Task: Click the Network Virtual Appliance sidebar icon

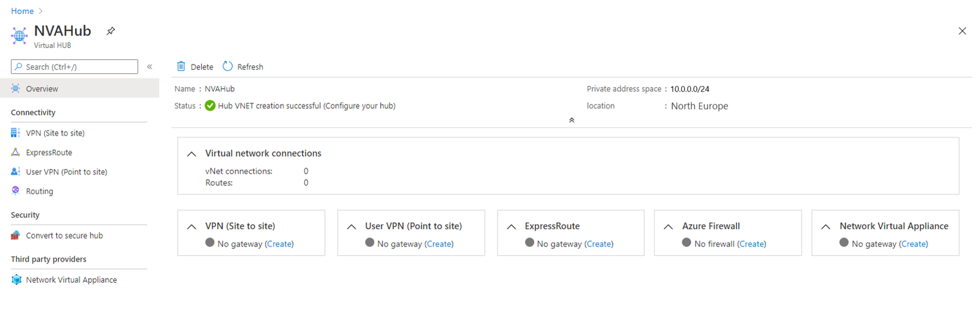Action: [x=16, y=280]
